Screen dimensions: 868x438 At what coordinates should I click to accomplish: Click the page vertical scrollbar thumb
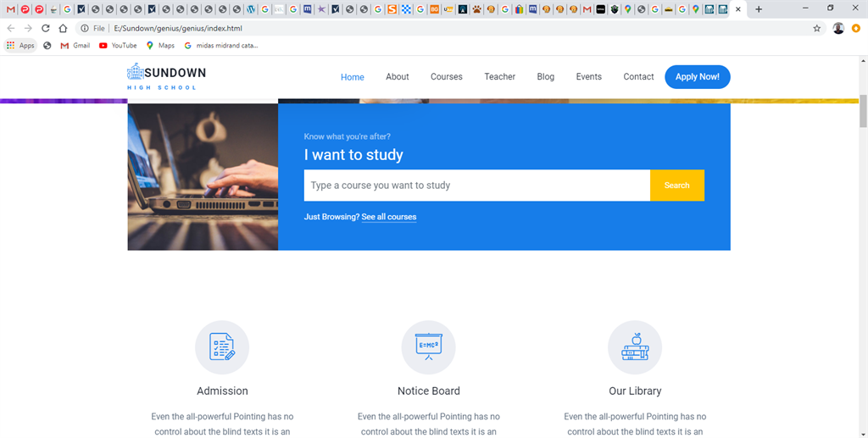pos(863,111)
